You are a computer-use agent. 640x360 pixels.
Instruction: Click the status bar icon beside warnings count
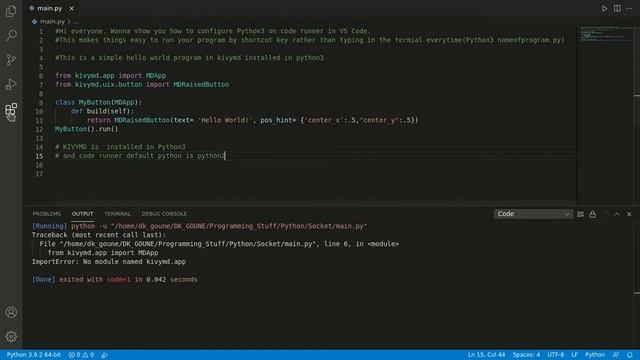104,355
